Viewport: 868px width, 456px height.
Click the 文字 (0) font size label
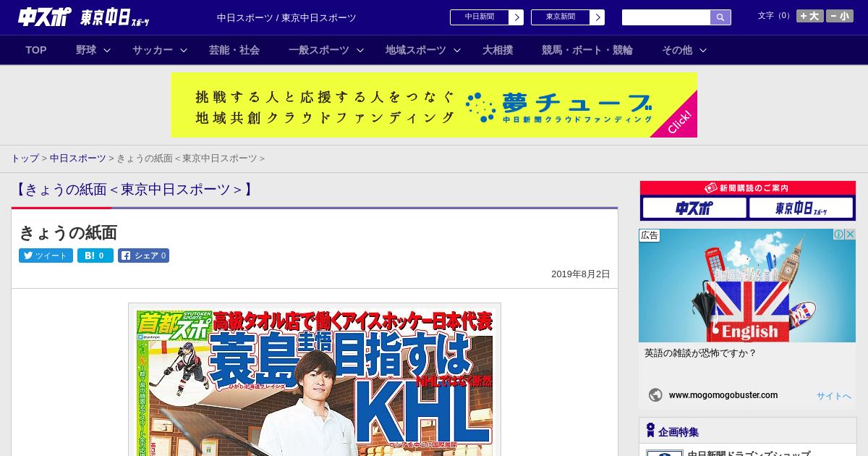tap(775, 15)
